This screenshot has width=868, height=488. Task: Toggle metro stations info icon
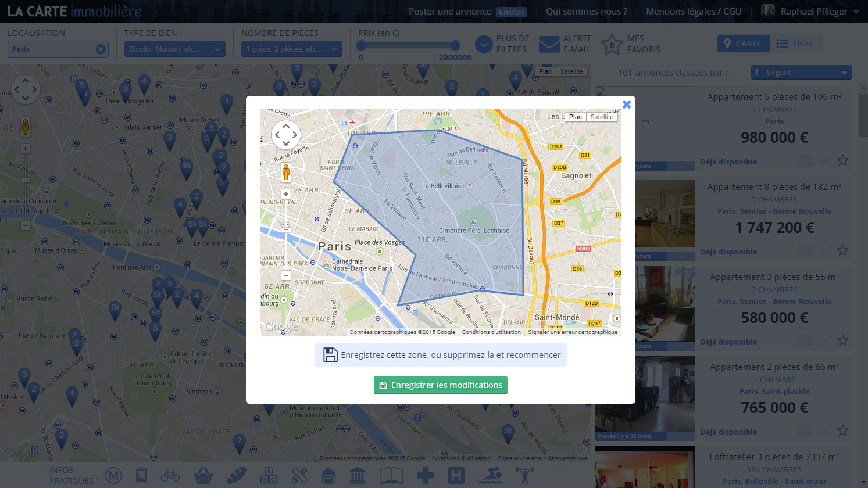point(113,476)
